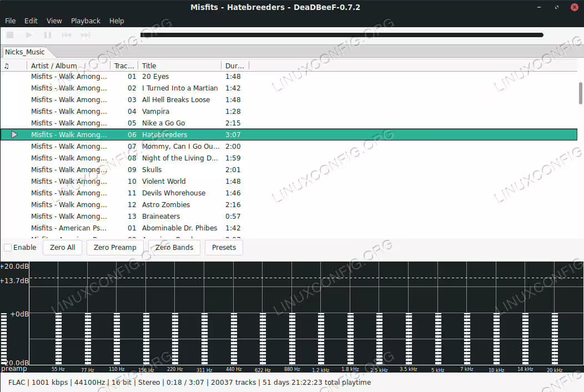584x392 pixels.
Task: Adjust the 10 kHz equalizer band
Action: (x=496, y=338)
